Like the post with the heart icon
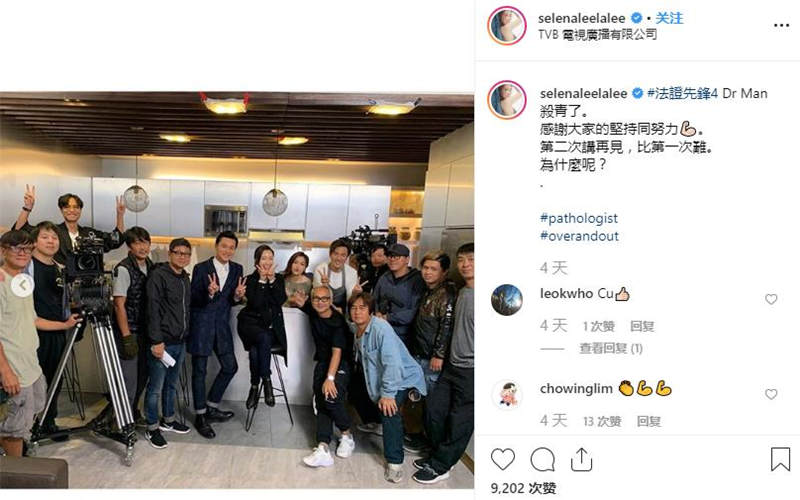Image resolution: width=800 pixels, height=500 pixels. pyautogui.click(x=503, y=459)
